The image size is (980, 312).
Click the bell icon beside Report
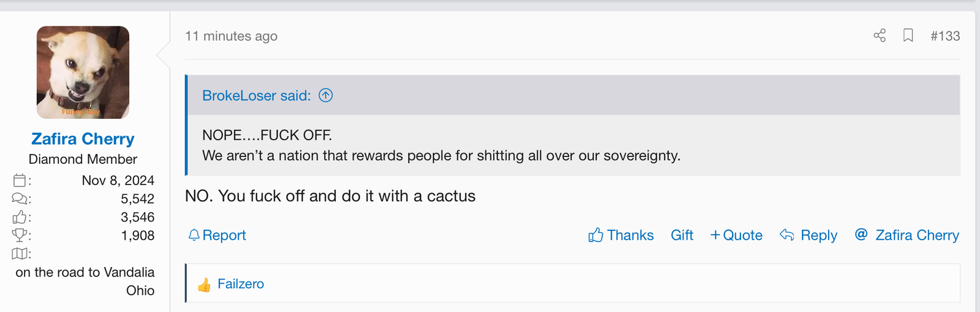(x=194, y=235)
